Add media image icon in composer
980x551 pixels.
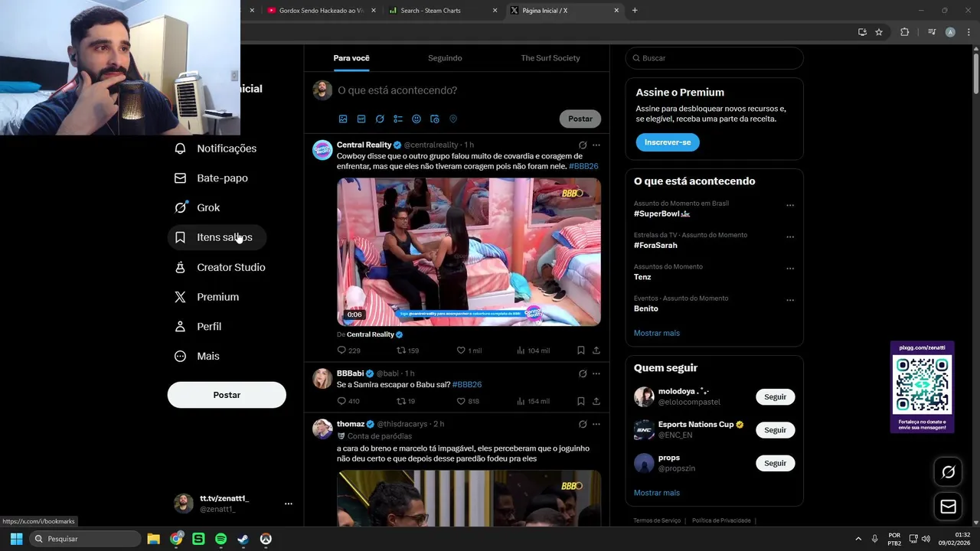pos(343,119)
